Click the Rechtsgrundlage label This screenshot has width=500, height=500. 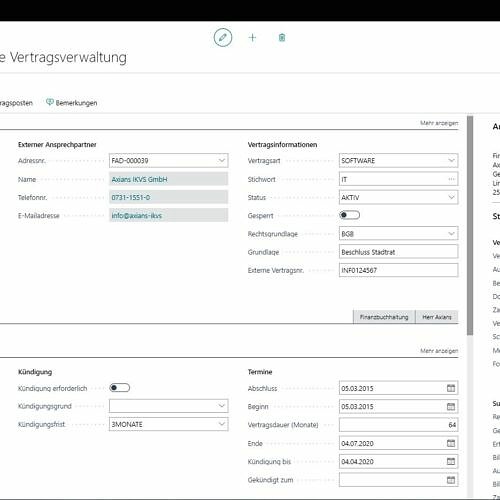273,234
